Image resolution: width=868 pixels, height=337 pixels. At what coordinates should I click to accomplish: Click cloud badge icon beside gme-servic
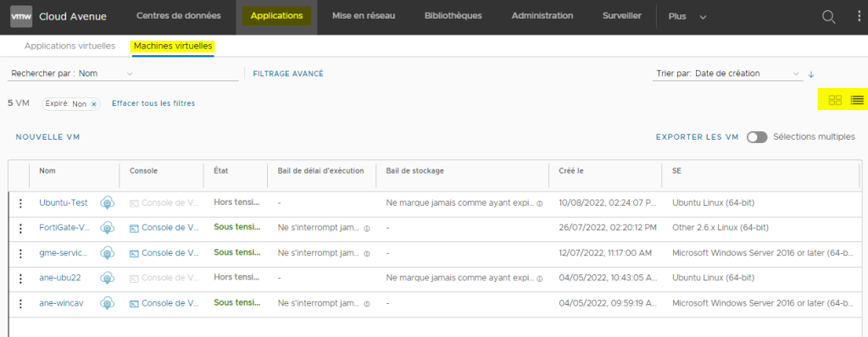coord(107,253)
